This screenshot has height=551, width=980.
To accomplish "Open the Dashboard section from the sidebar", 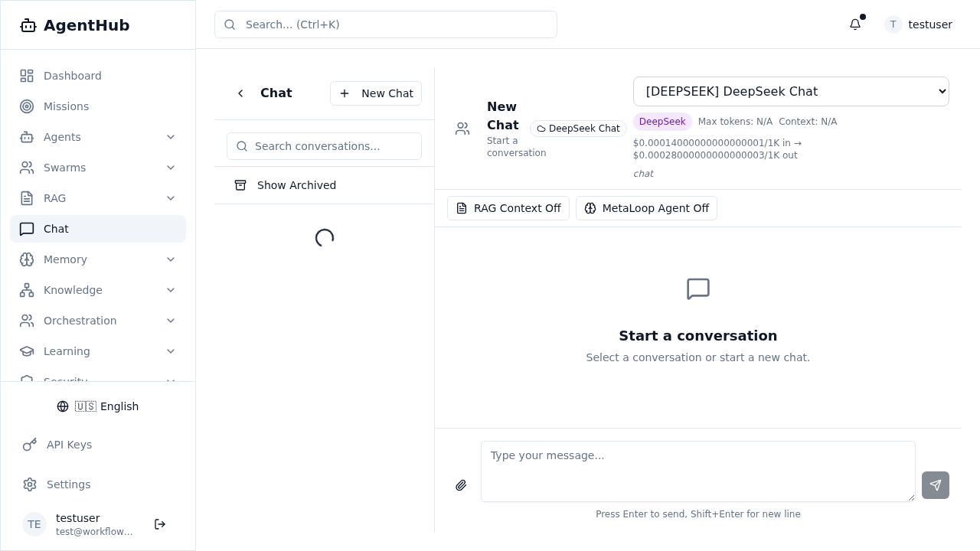I will (72, 76).
